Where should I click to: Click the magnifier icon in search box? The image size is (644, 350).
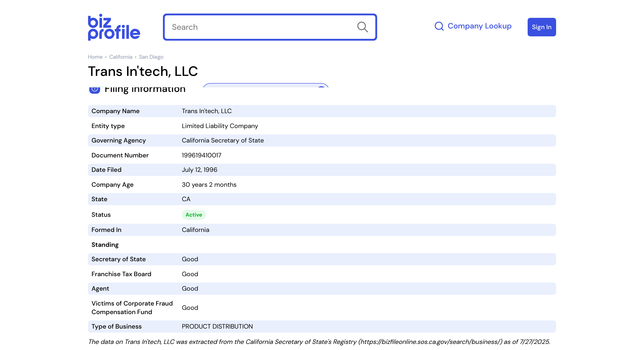pos(362,27)
